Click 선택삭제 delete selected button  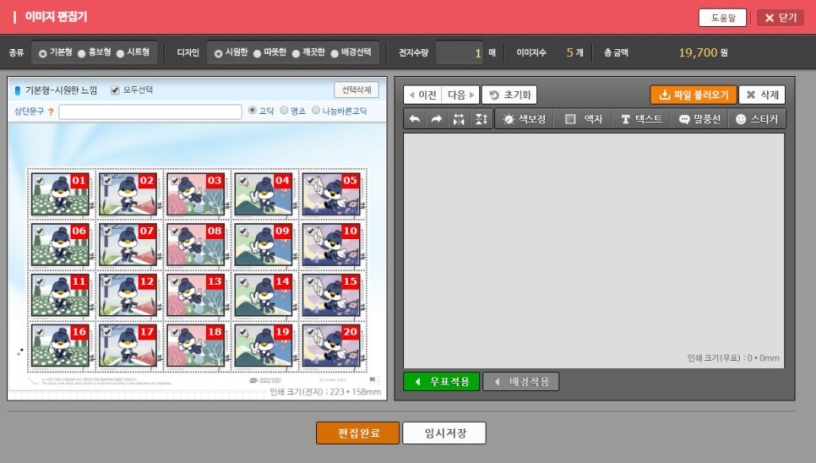356,90
